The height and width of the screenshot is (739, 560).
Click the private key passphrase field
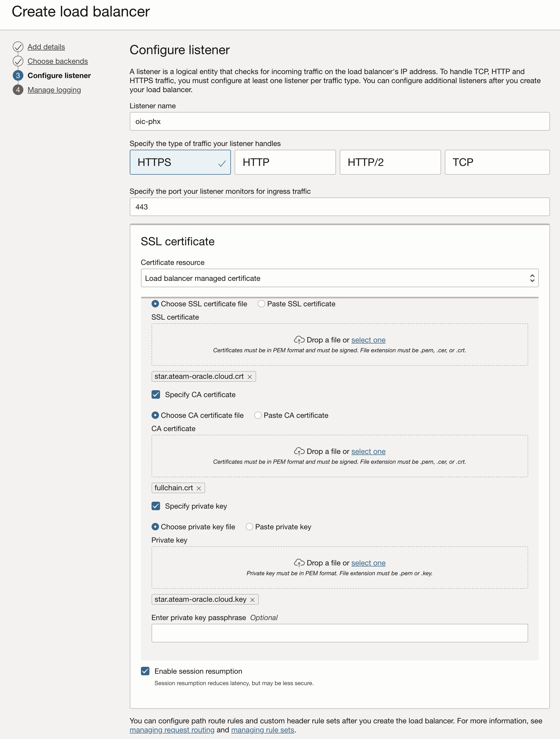click(x=339, y=633)
